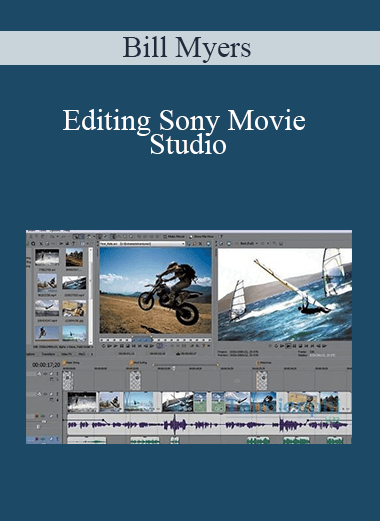Screen dimensions: 380x521
Task: Select the snowboarder media thumbnail
Action: tap(47, 283)
